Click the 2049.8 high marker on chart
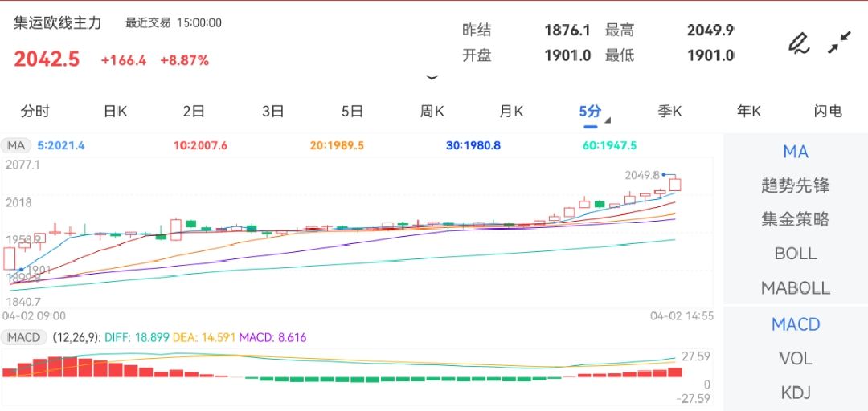This screenshot has height=411, width=868. point(642,175)
